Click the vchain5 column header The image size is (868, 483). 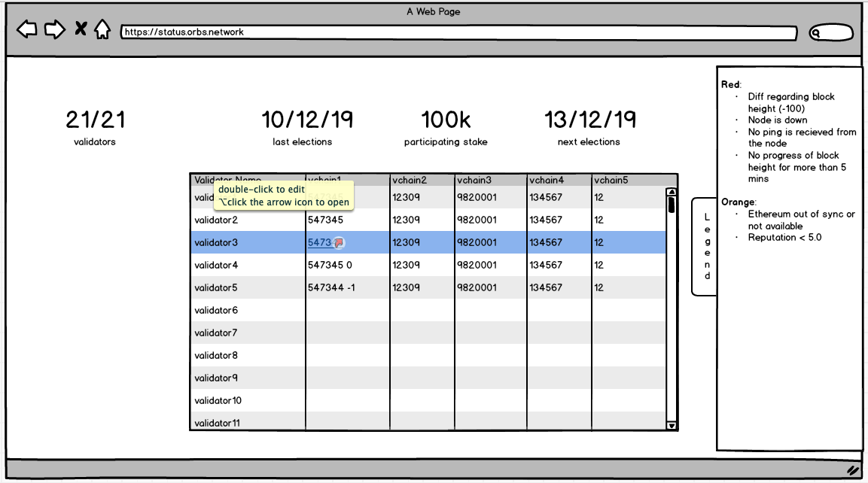(x=611, y=180)
